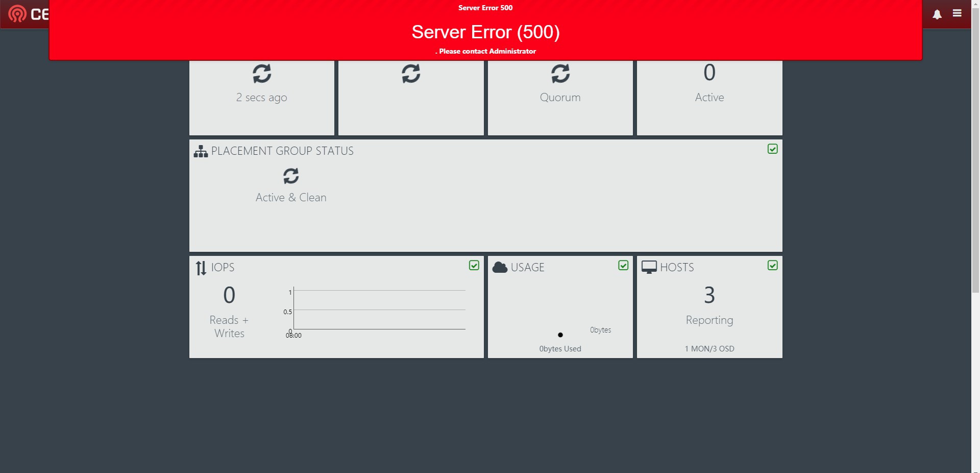Click refresh icon above '2 secs ago'
Viewport: 980px width, 473px height.
click(x=262, y=74)
